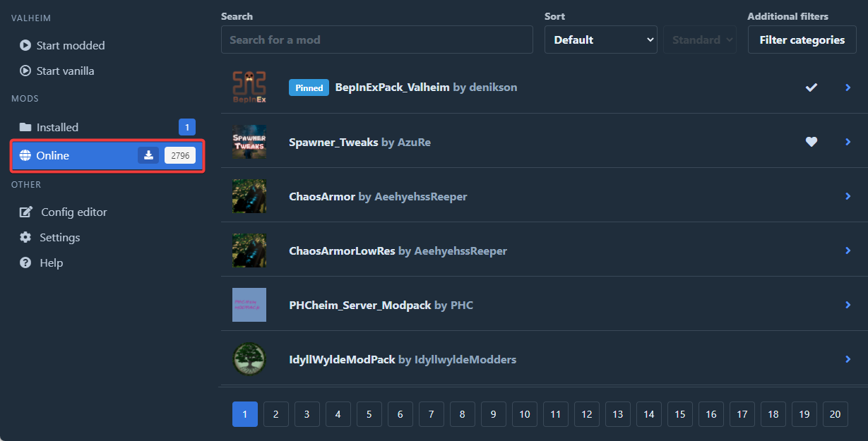Image resolution: width=868 pixels, height=441 pixels.
Task: Go to page 16 of results
Action: [711, 414]
